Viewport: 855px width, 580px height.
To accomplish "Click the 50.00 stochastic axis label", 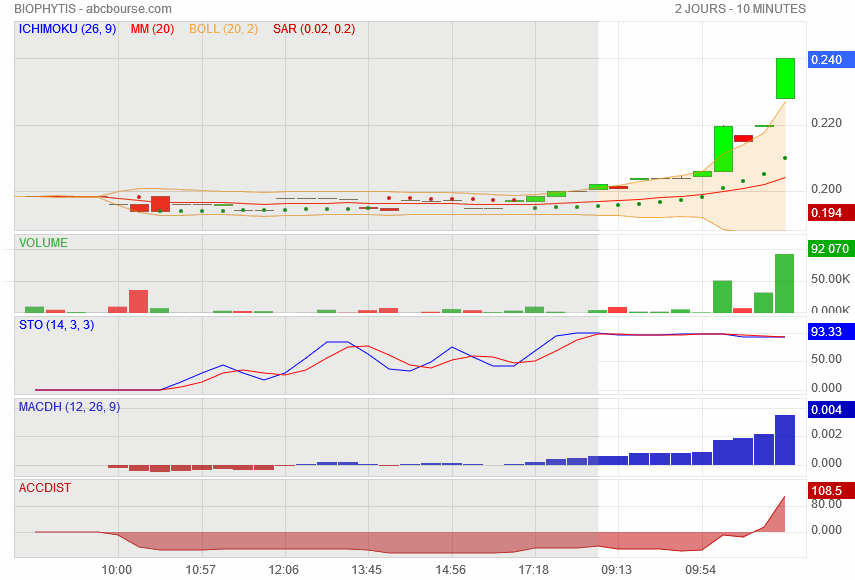I will pos(827,359).
